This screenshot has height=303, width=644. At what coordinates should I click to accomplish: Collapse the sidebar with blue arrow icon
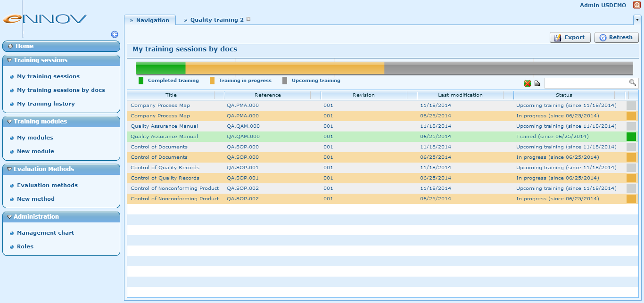(115, 34)
